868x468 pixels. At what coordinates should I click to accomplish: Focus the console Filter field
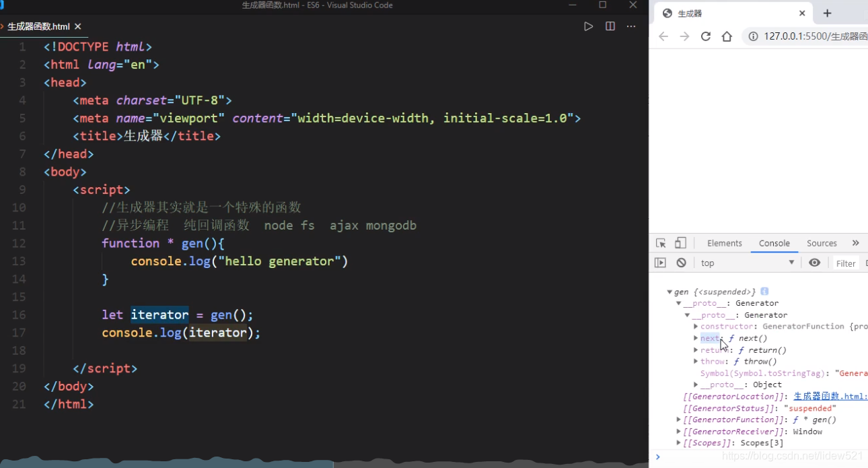coord(846,263)
